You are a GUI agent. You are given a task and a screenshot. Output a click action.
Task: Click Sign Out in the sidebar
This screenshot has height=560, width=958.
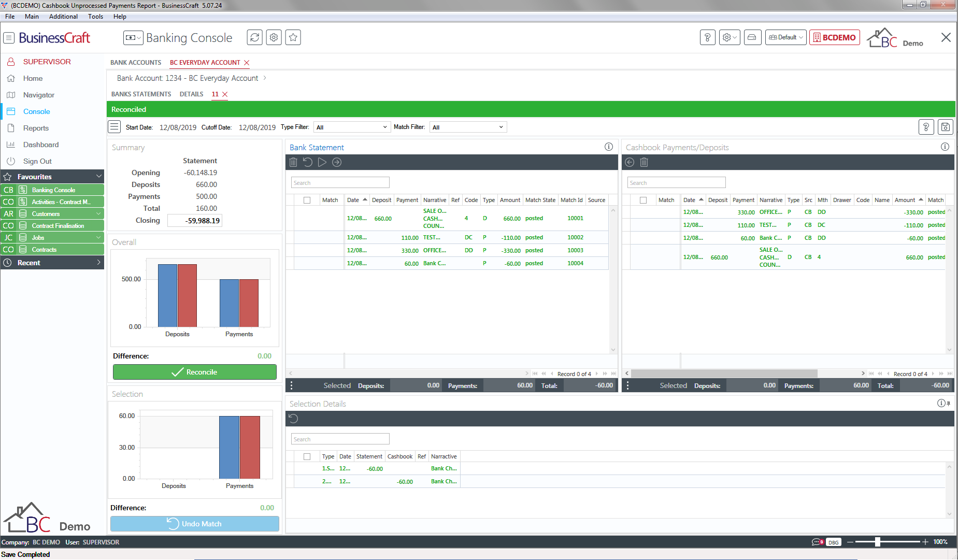[37, 161]
